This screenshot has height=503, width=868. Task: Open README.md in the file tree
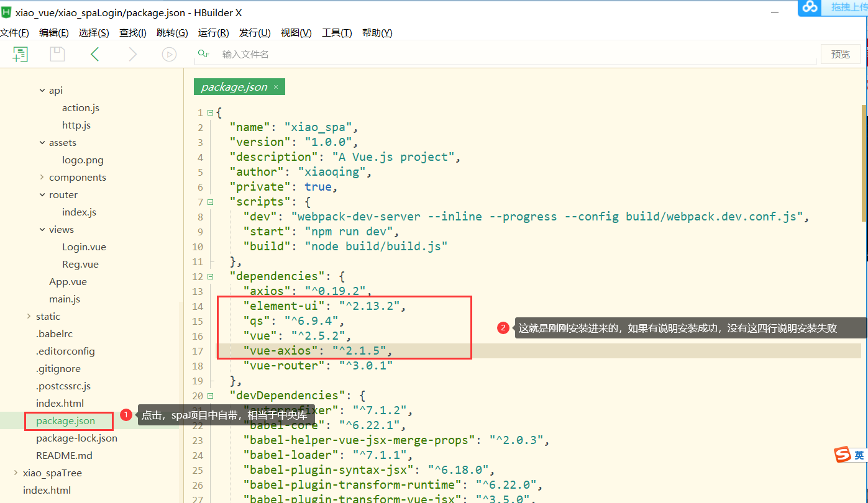64,455
